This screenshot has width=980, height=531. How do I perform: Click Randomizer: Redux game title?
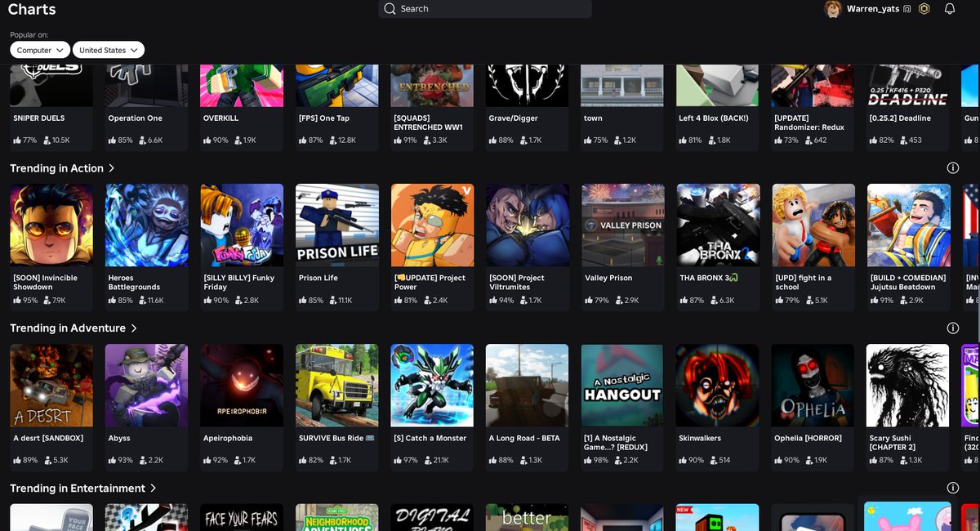tap(810, 123)
